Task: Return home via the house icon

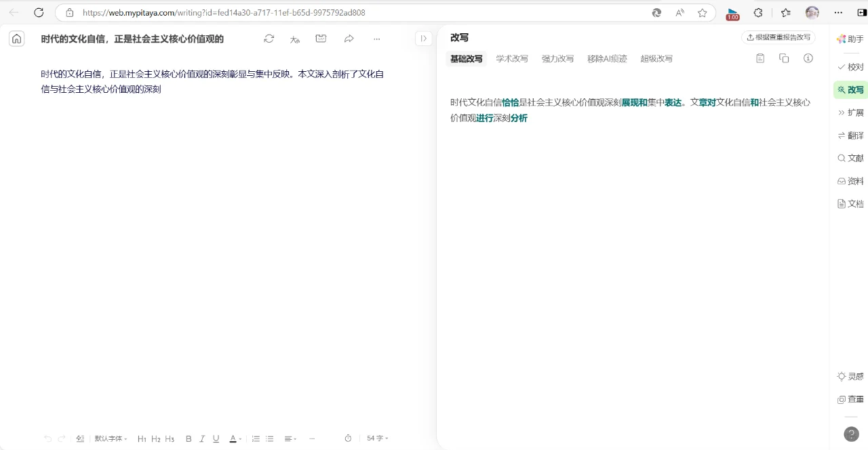Action: click(16, 39)
